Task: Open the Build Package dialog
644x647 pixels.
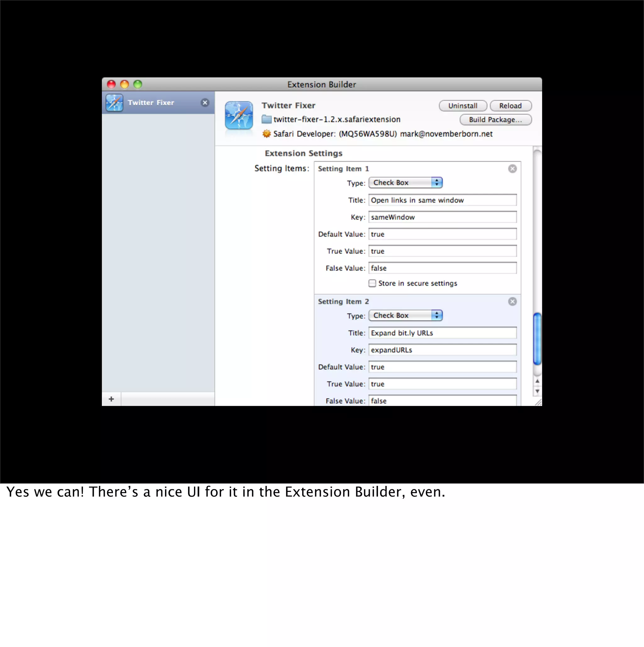Action: point(495,120)
